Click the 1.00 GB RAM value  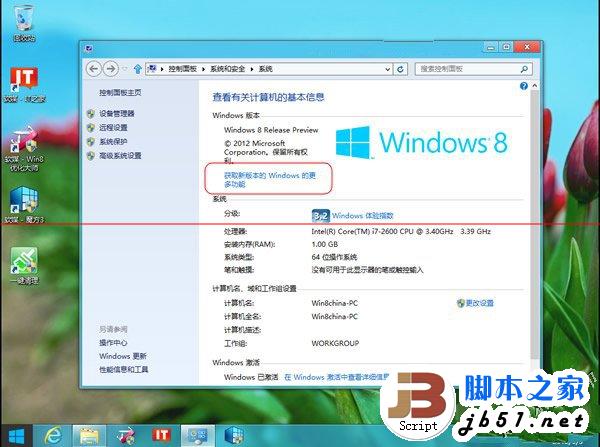coord(324,244)
